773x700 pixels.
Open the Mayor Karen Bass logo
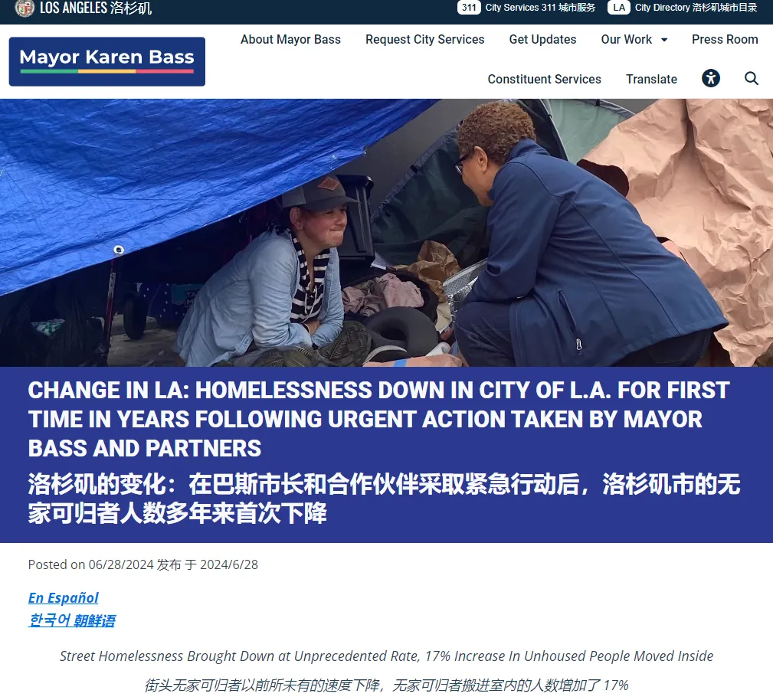click(x=107, y=61)
